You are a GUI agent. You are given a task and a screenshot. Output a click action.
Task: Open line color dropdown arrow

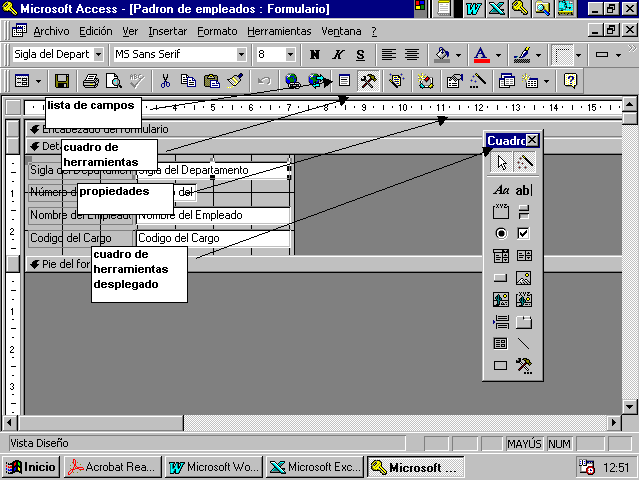(x=538, y=55)
